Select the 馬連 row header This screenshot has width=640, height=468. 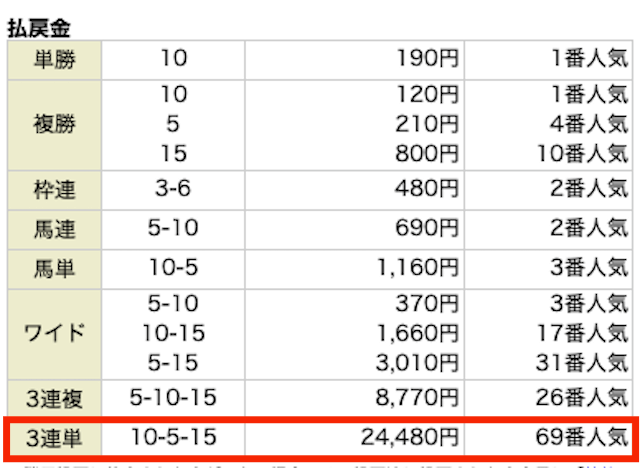(54, 230)
